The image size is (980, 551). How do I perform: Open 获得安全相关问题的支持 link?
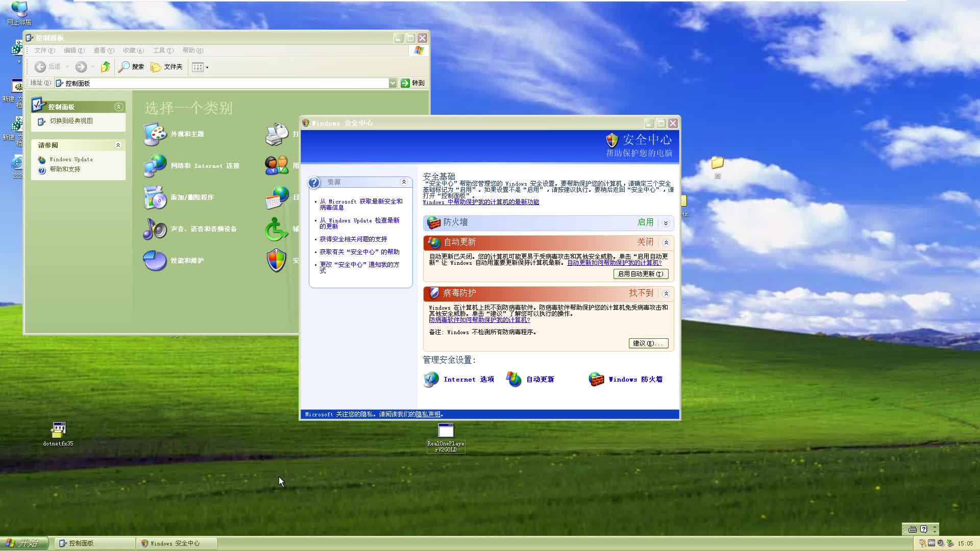point(353,239)
